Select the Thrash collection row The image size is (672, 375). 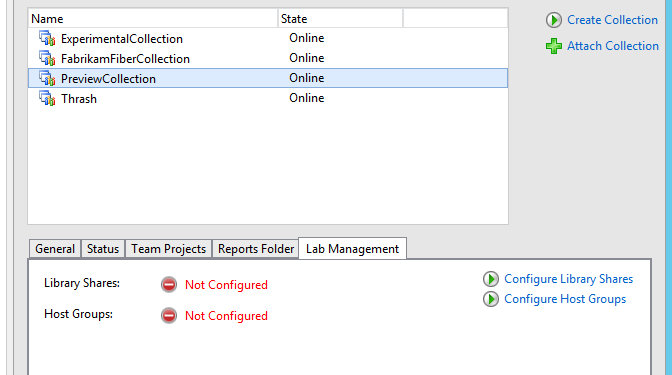pos(268,98)
